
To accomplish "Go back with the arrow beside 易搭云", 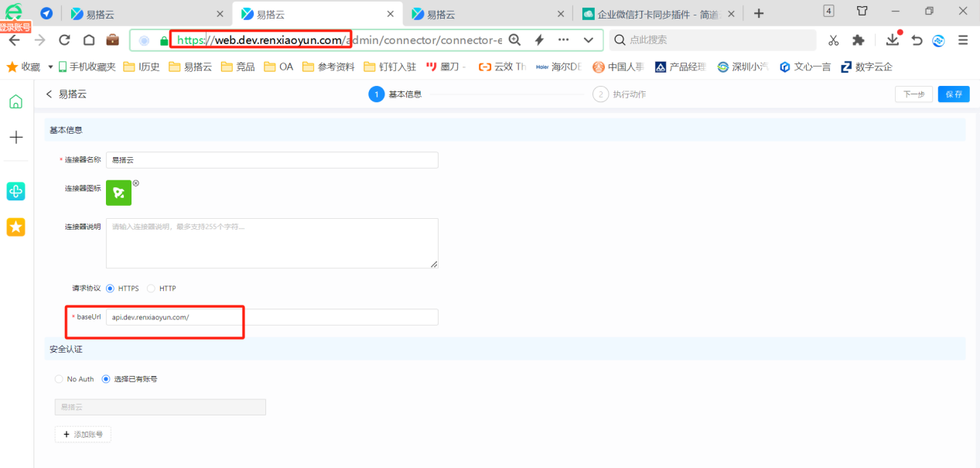I will (50, 94).
